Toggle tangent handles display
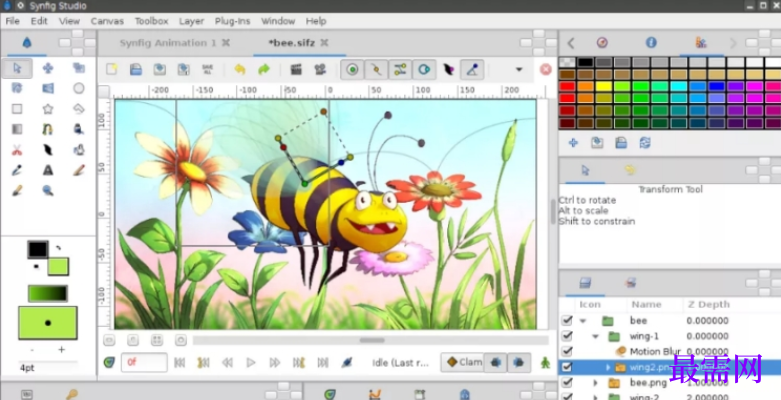 click(400, 69)
